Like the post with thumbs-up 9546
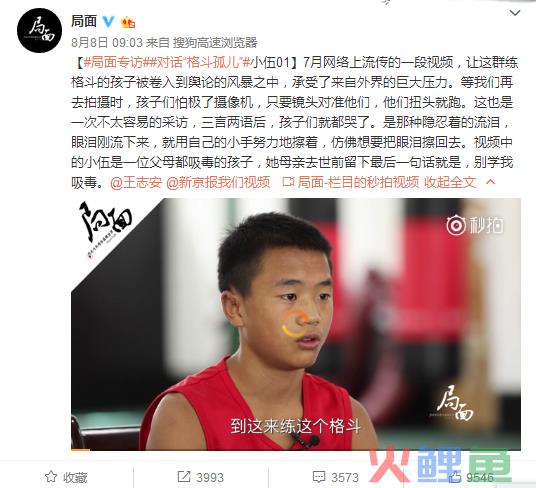 point(472,477)
